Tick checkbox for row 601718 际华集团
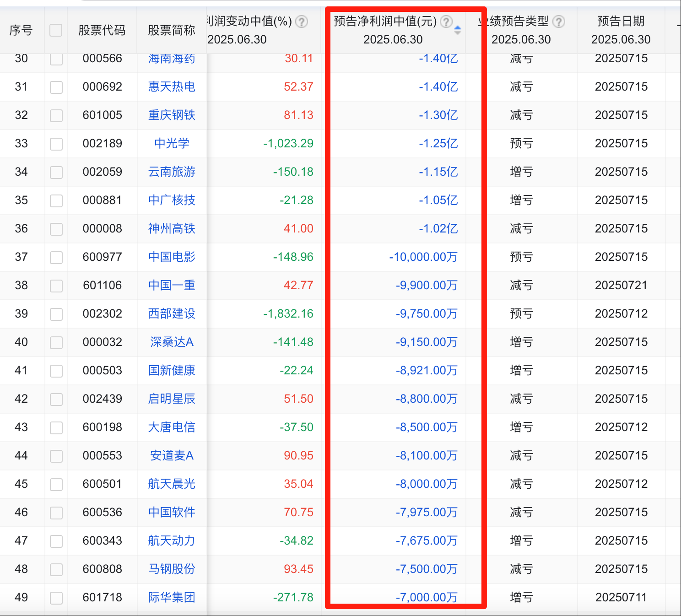The width and height of the screenshot is (681, 616). tap(56, 598)
